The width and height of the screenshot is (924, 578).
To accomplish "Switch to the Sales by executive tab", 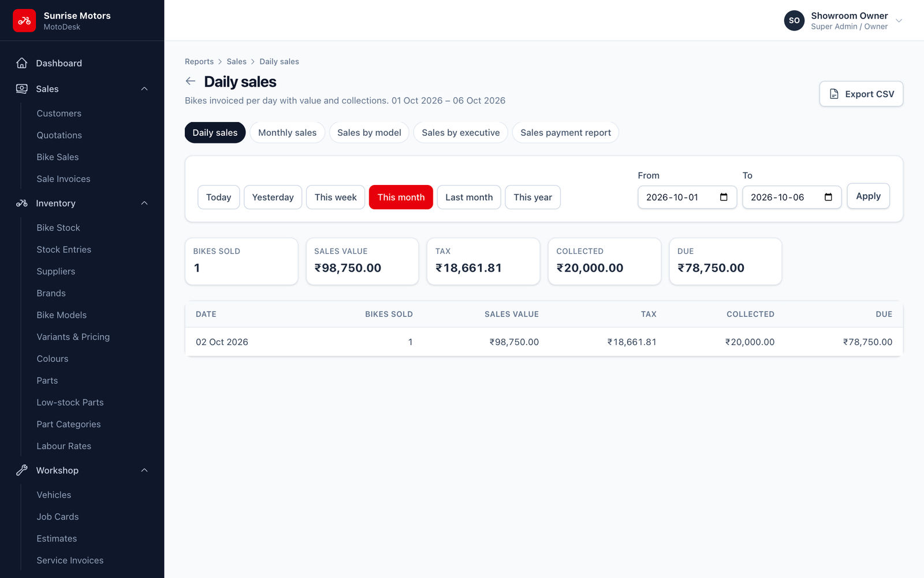I will pyautogui.click(x=461, y=132).
